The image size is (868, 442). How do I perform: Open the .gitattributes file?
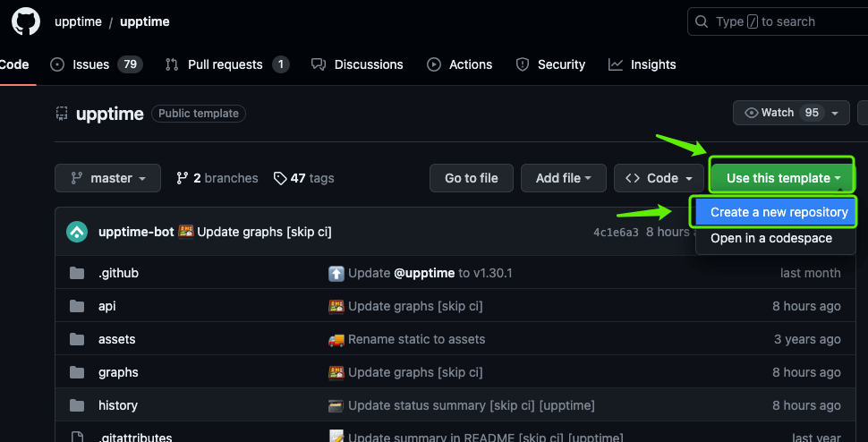[135, 438]
